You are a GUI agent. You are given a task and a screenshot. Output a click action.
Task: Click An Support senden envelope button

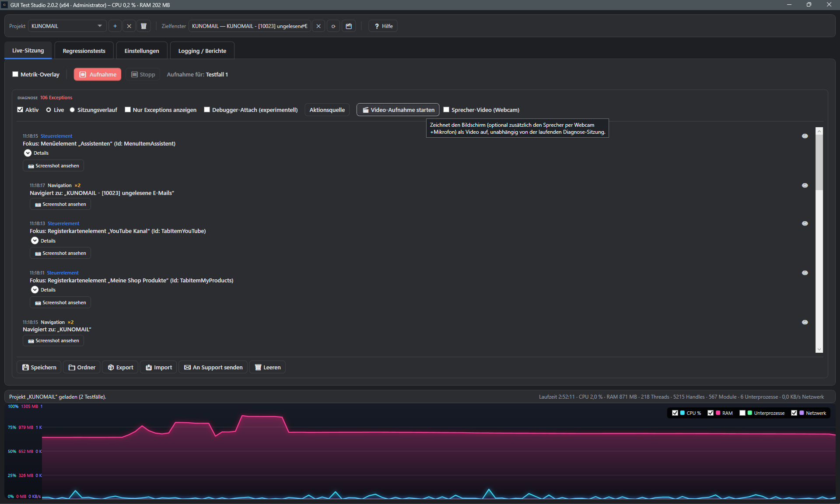tap(213, 367)
